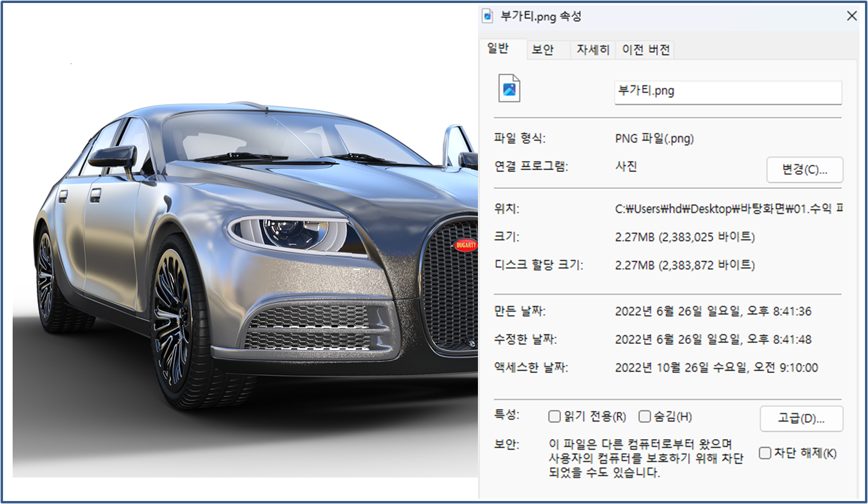Enable the 차단 해제(K) unblock checkbox

coord(766,454)
